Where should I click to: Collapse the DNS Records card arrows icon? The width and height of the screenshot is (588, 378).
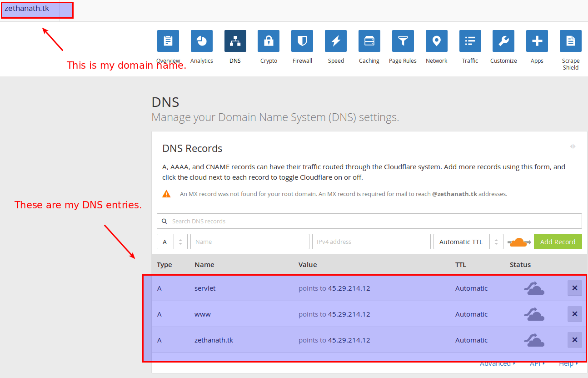pyautogui.click(x=573, y=146)
